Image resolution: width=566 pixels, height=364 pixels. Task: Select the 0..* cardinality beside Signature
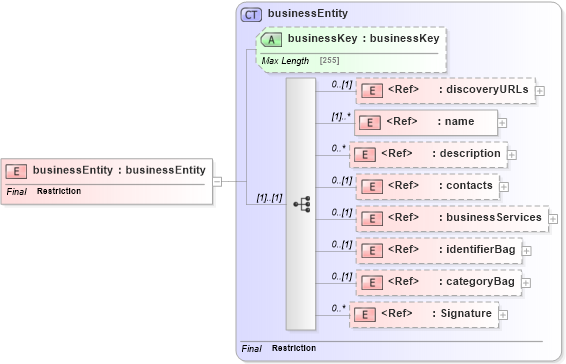(338, 308)
